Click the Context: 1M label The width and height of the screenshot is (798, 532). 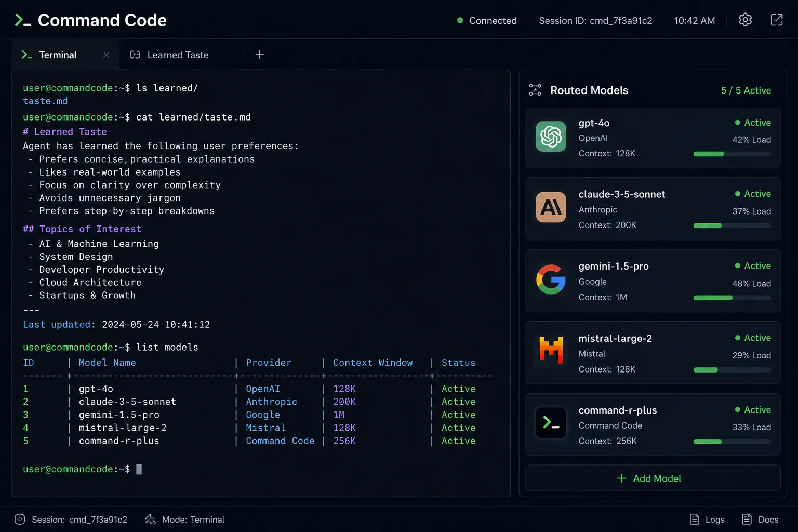tap(603, 297)
